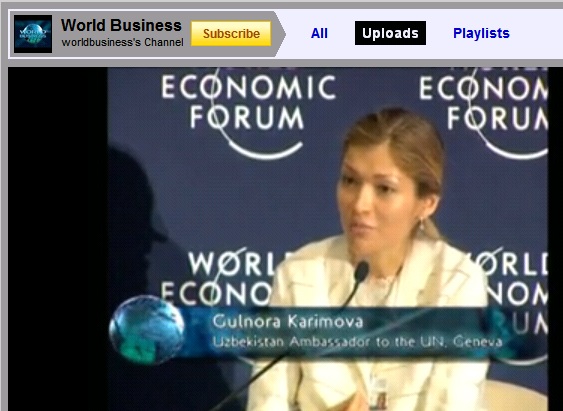
Task: Open the Playlists tab
Action: point(481,33)
